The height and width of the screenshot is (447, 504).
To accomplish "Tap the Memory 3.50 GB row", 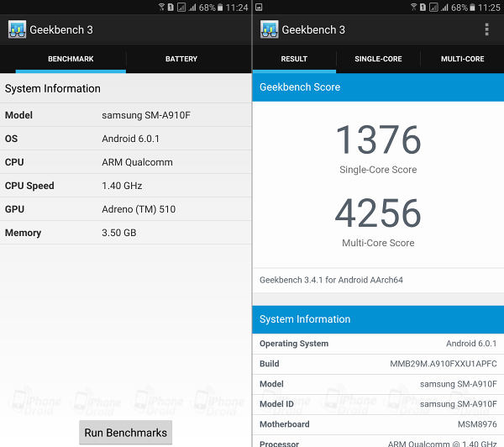I will tap(126, 233).
